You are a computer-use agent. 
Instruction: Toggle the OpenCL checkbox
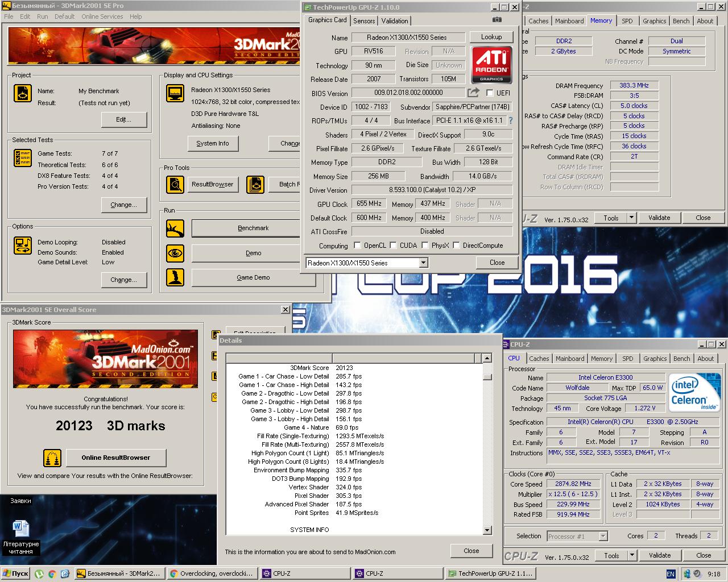point(357,245)
